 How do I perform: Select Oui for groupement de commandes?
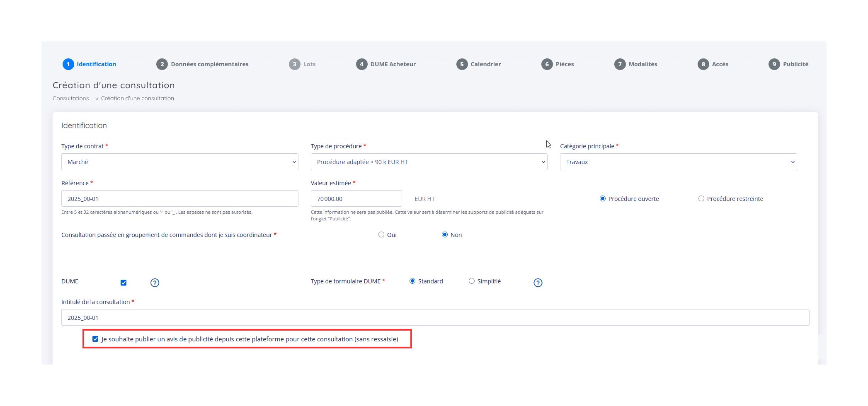[381, 234]
